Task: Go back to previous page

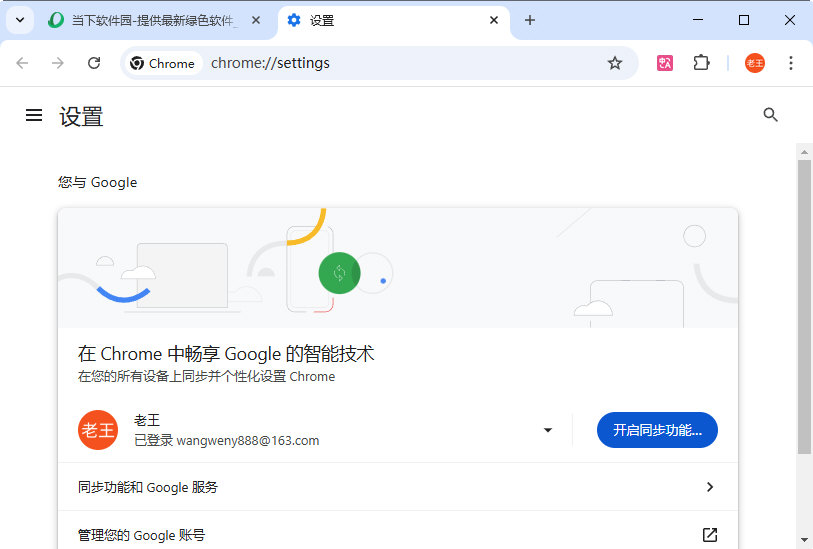Action: [22, 63]
